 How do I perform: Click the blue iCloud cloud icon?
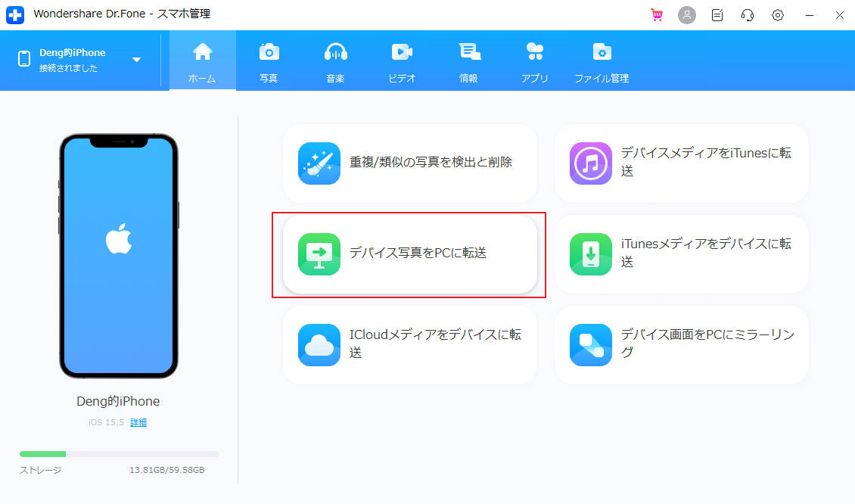[x=319, y=345]
